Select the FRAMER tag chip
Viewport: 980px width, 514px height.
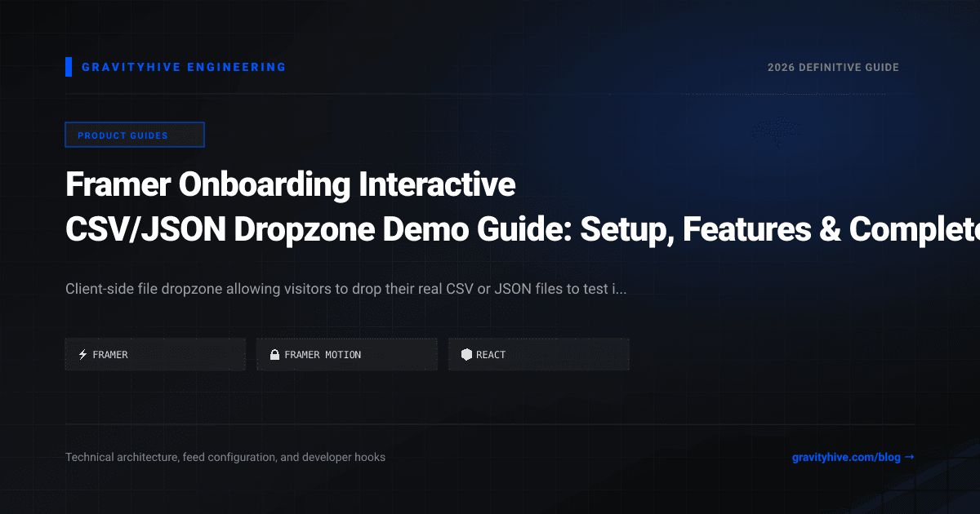coord(155,354)
